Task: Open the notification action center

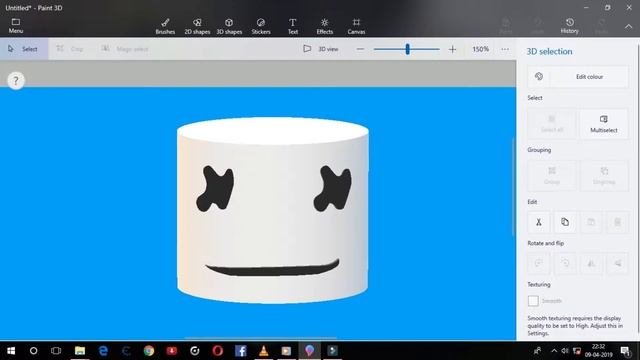Action: tap(625, 351)
